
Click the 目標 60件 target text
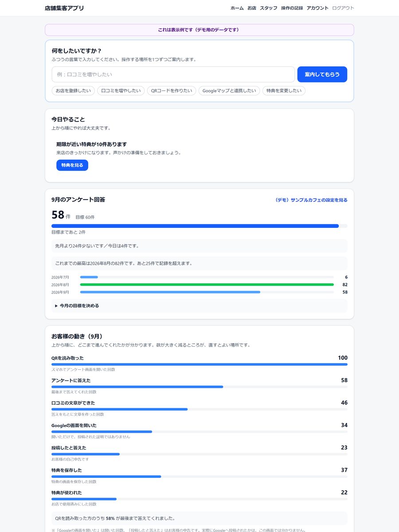(85, 217)
